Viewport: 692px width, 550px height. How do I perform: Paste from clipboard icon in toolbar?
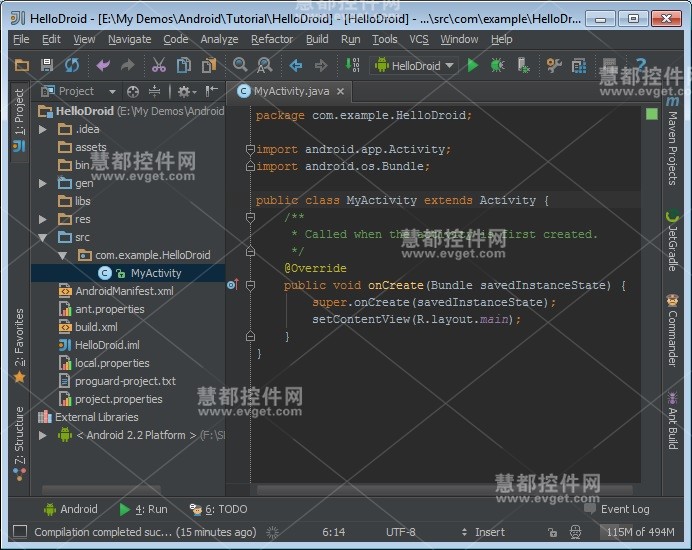click(x=209, y=66)
